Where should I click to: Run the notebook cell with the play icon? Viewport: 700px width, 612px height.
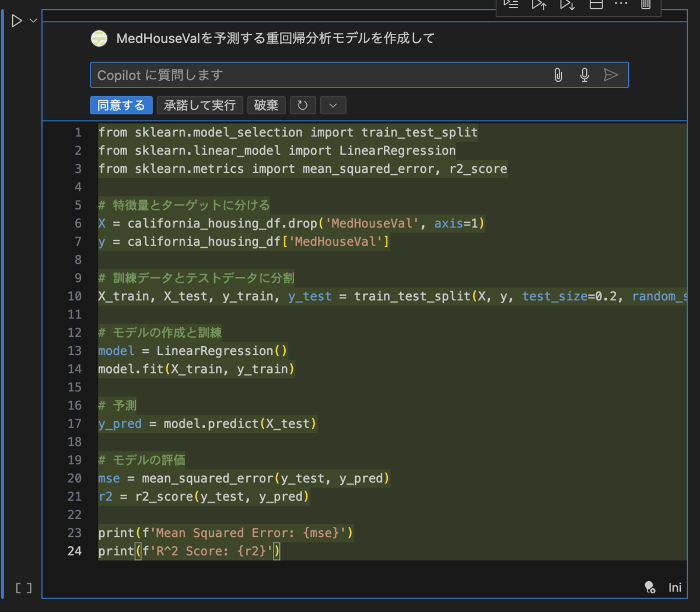[x=17, y=21]
